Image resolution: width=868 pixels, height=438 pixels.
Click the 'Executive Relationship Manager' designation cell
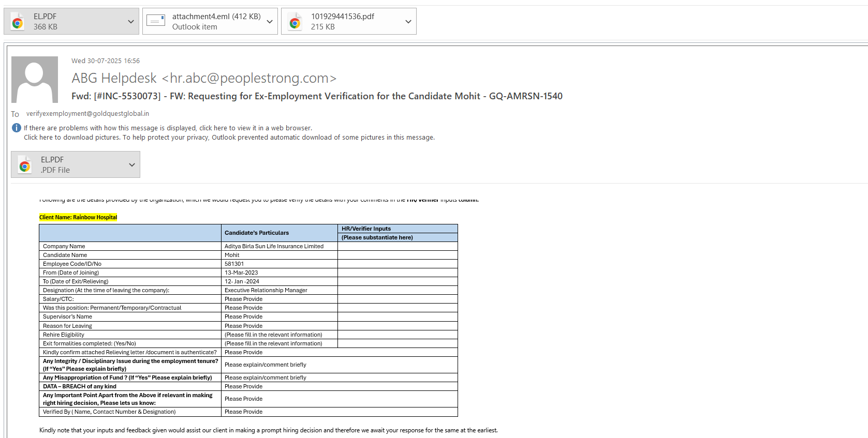pos(266,291)
